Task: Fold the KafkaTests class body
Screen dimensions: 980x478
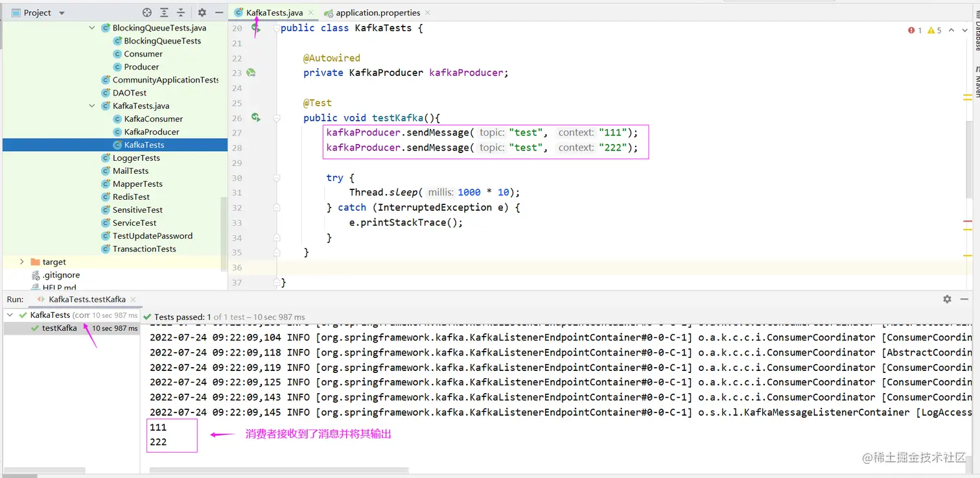Action: (x=277, y=28)
